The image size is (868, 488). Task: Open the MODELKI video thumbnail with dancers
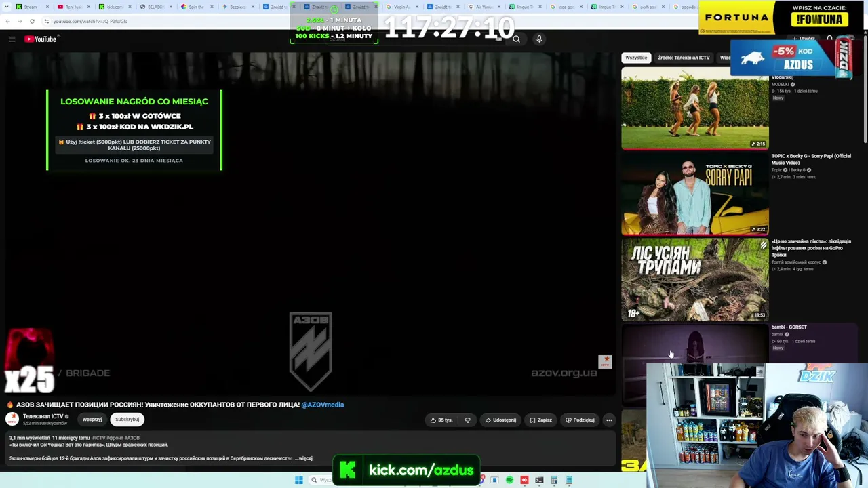click(x=695, y=108)
